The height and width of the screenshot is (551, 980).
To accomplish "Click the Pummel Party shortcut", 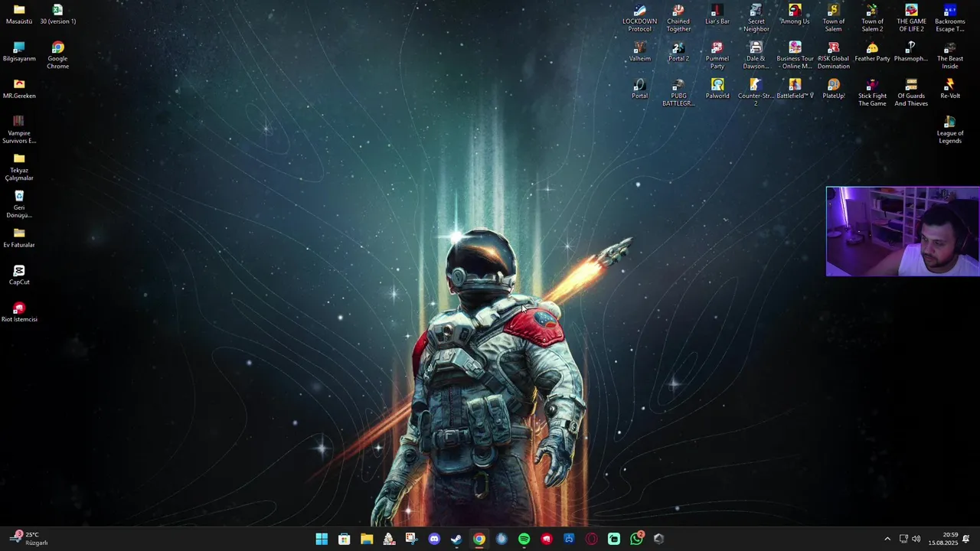I will coord(717,56).
